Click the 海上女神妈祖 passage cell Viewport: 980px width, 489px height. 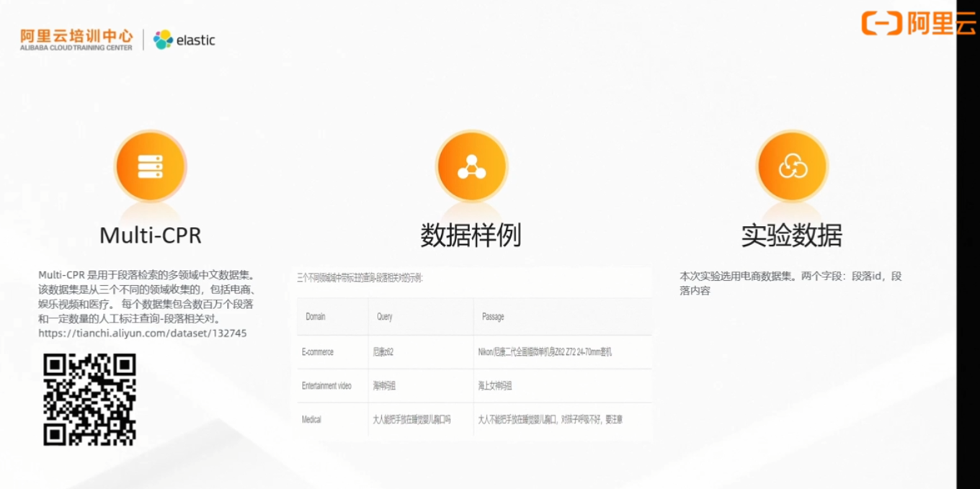[494, 386]
